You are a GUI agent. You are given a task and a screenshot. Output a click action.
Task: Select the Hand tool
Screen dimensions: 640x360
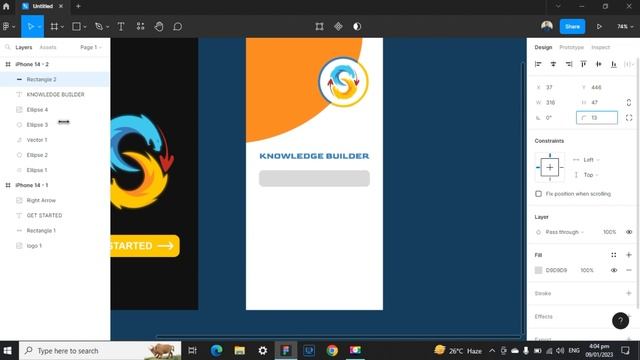pos(159,27)
